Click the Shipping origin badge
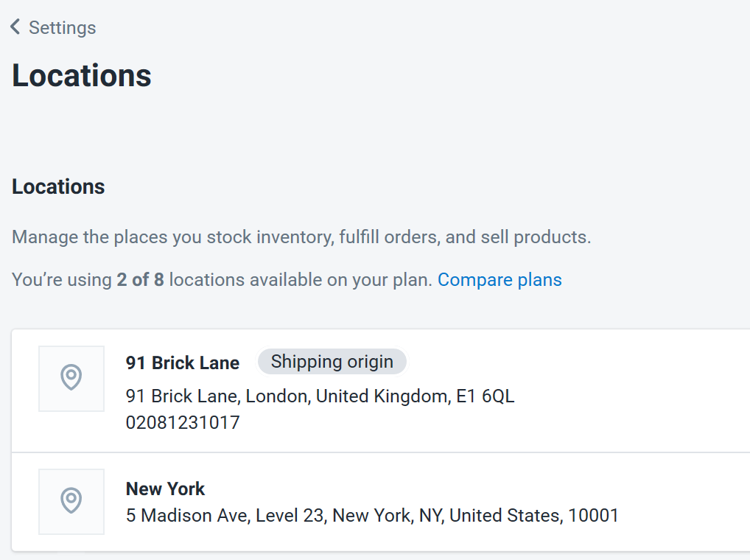Screen dimensions: 750x560 pos(332,362)
